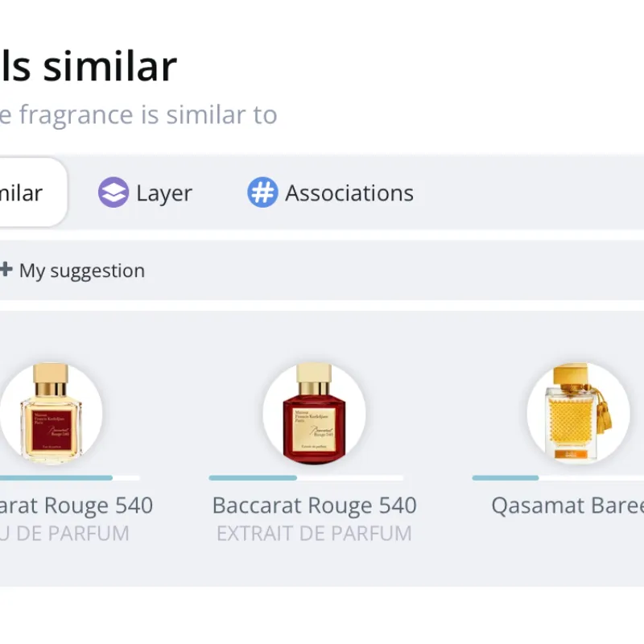Switch to the Similar tab
644x644 pixels.
point(24,193)
